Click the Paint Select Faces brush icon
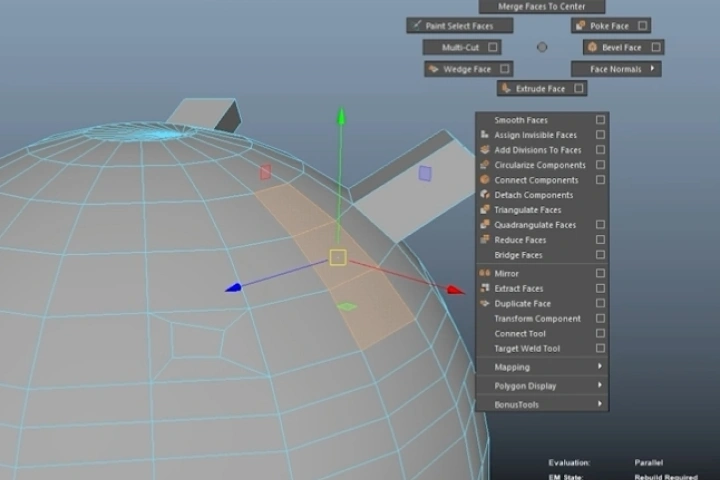This screenshot has width=720, height=480. [416, 25]
